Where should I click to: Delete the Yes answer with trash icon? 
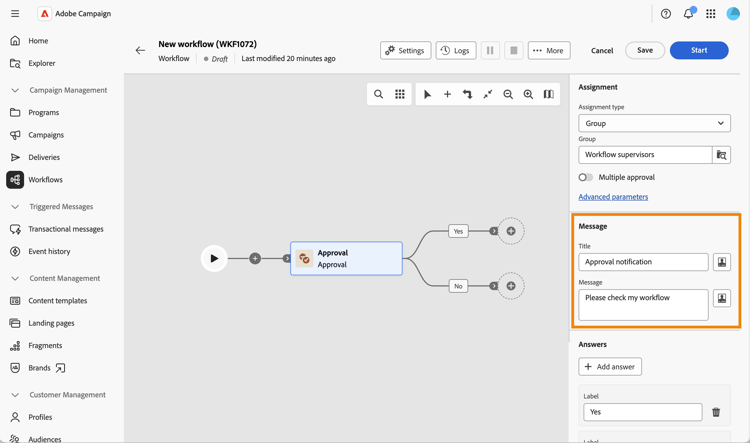(x=716, y=412)
